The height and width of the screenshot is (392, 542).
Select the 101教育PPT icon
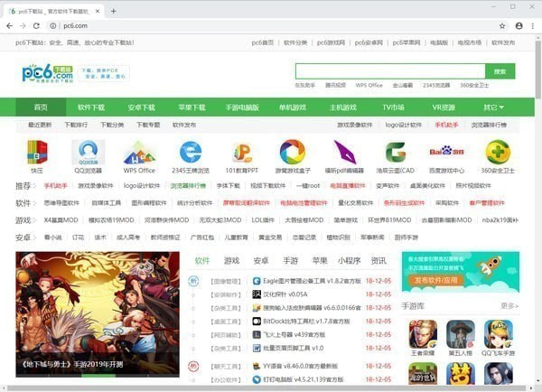241,151
